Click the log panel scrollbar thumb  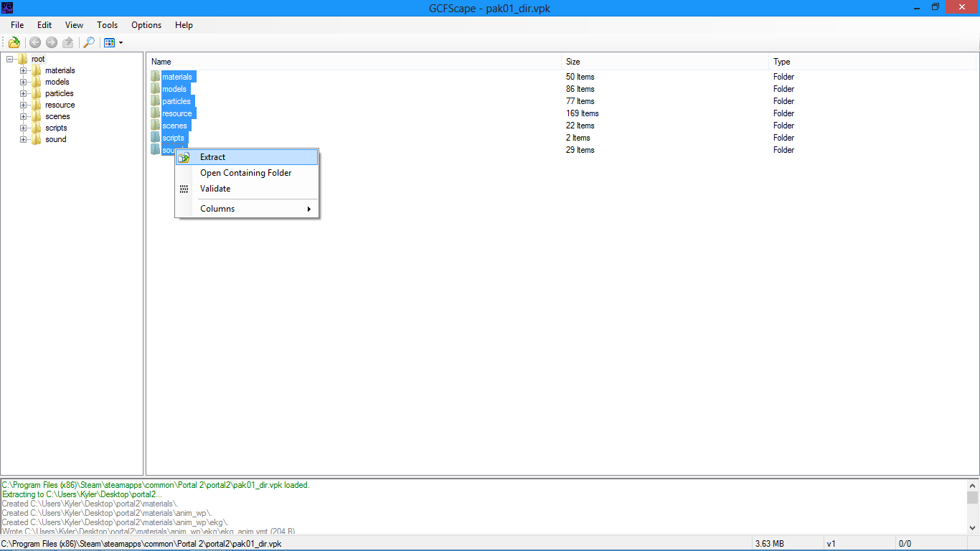pos(972,498)
